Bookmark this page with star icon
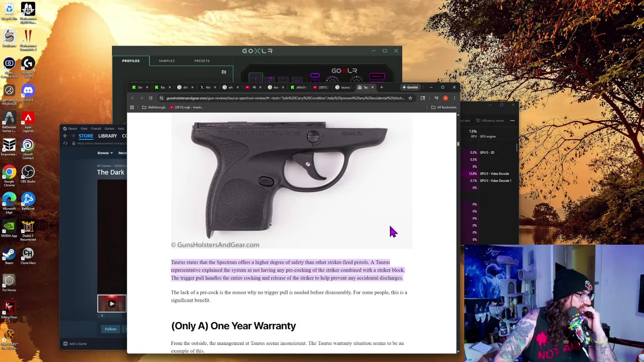 point(410,98)
